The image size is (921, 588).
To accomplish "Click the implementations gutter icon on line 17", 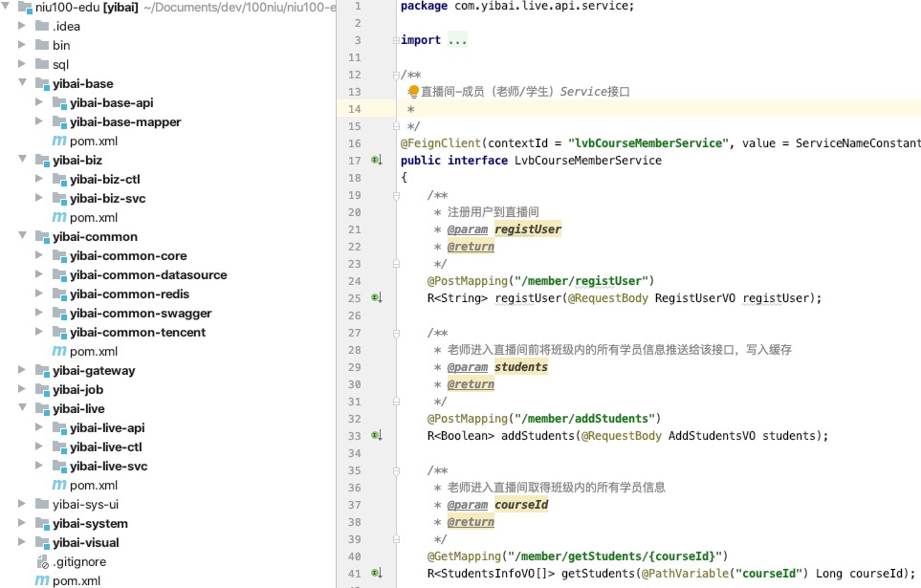I will (x=377, y=161).
